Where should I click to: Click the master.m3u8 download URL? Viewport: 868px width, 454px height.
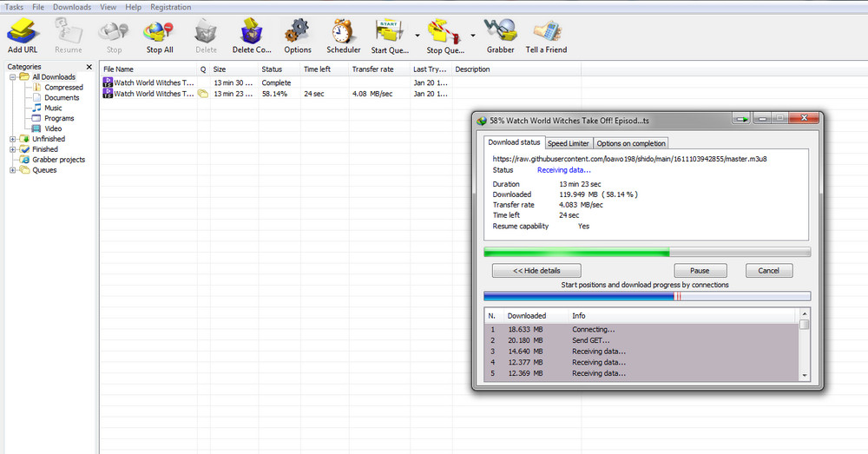point(629,159)
